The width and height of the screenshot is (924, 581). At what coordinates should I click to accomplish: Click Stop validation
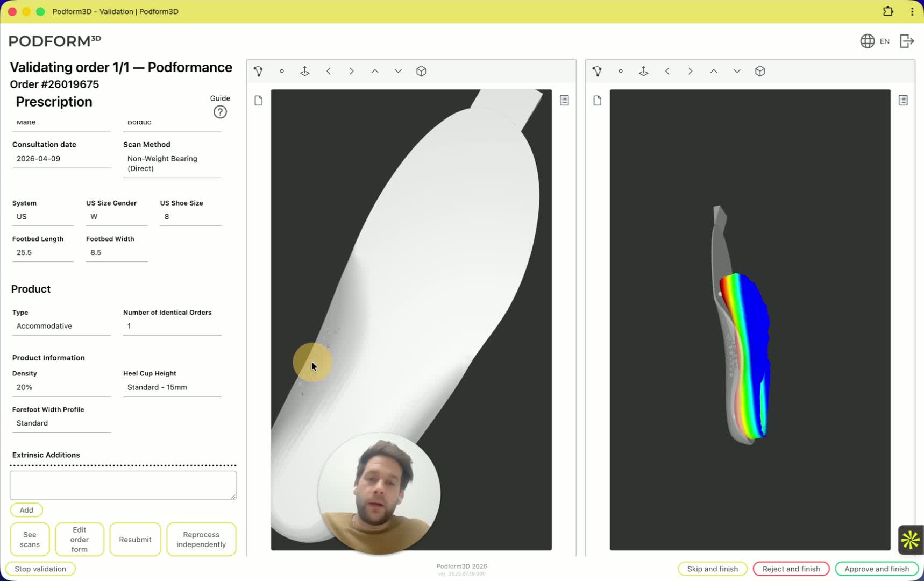[40, 569]
